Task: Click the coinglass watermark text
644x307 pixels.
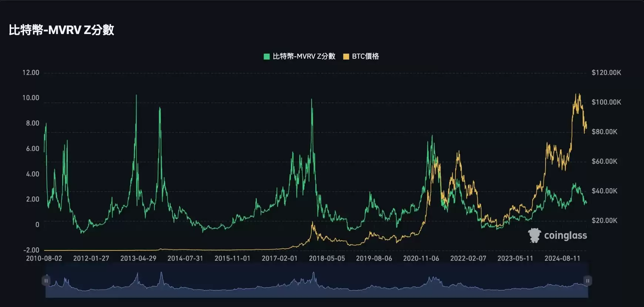Action: click(x=565, y=235)
